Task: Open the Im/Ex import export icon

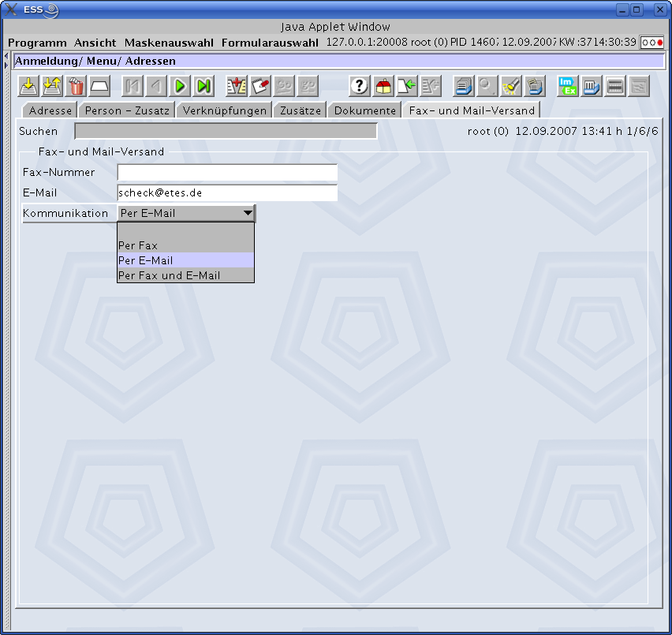Action: click(567, 87)
